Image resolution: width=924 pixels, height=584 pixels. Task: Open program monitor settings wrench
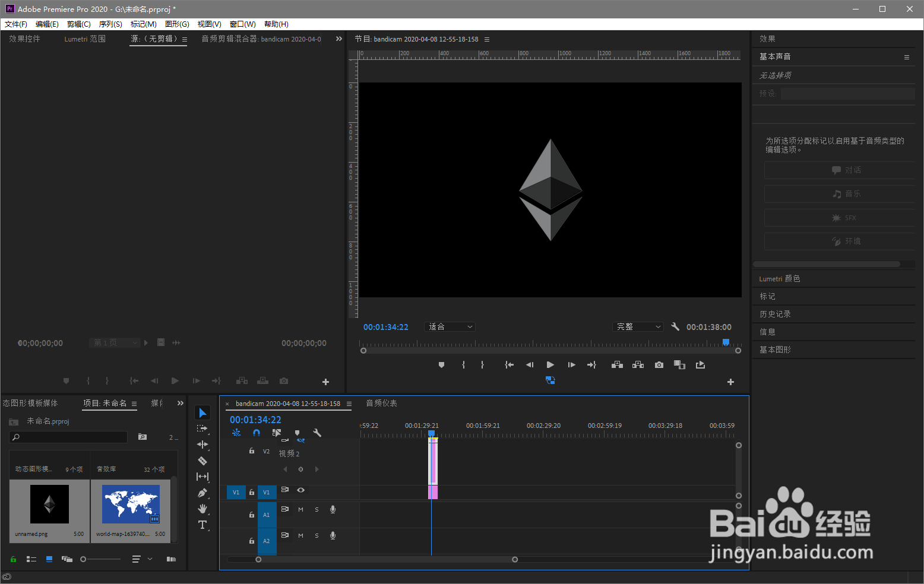pos(675,326)
